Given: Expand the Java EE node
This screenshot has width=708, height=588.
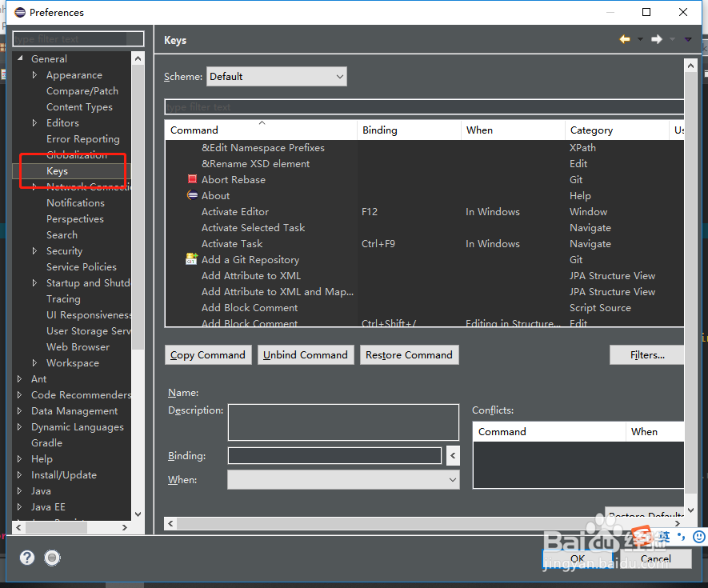Looking at the screenshot, I should click(x=19, y=506).
